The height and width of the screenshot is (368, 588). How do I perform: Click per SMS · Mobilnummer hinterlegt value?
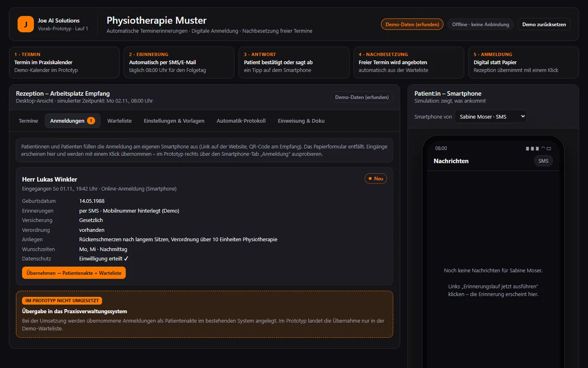(x=129, y=211)
